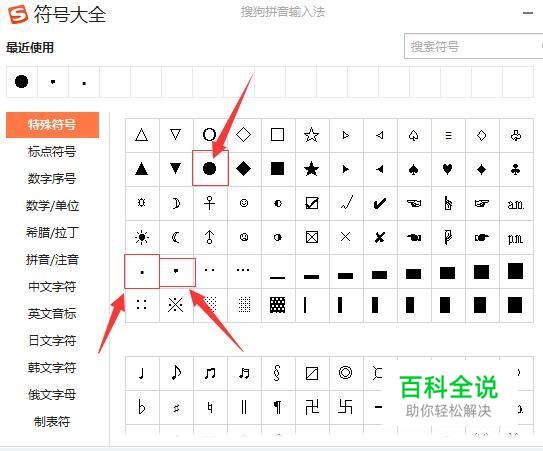The height and width of the screenshot is (451, 543).
Task: Open the 英文音标 category
Action: pyautogui.click(x=52, y=314)
